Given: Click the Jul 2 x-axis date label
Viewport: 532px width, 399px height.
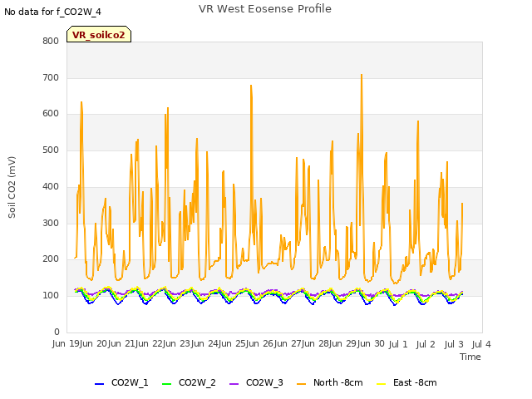Looking at the screenshot, I should coord(426,344).
